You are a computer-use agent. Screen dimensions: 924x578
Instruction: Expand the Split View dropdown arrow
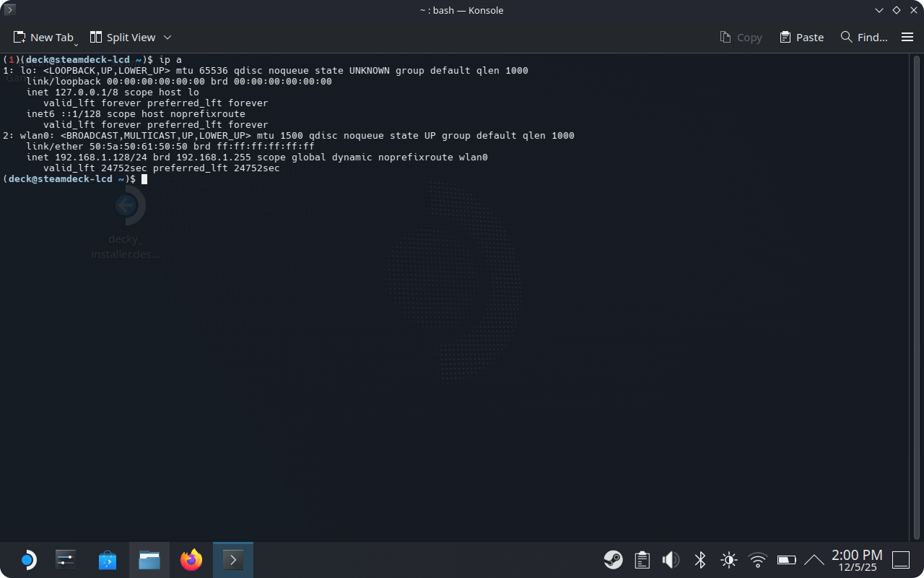[x=167, y=38]
